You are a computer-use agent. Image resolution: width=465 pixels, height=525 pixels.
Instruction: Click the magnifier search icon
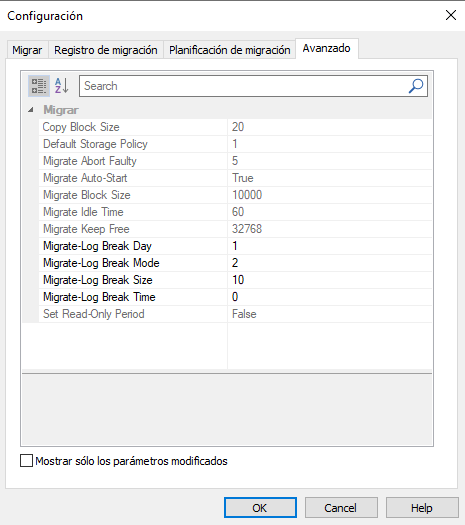coord(416,86)
